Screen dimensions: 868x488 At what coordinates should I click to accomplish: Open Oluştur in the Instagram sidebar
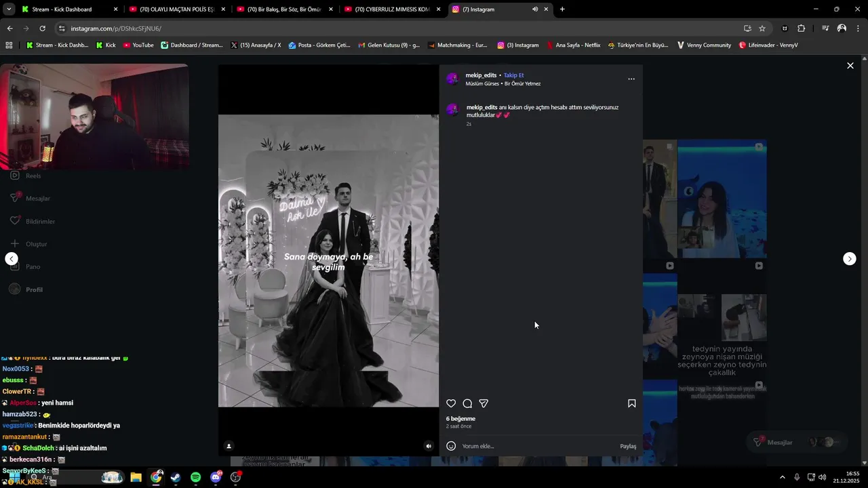coord(28,243)
